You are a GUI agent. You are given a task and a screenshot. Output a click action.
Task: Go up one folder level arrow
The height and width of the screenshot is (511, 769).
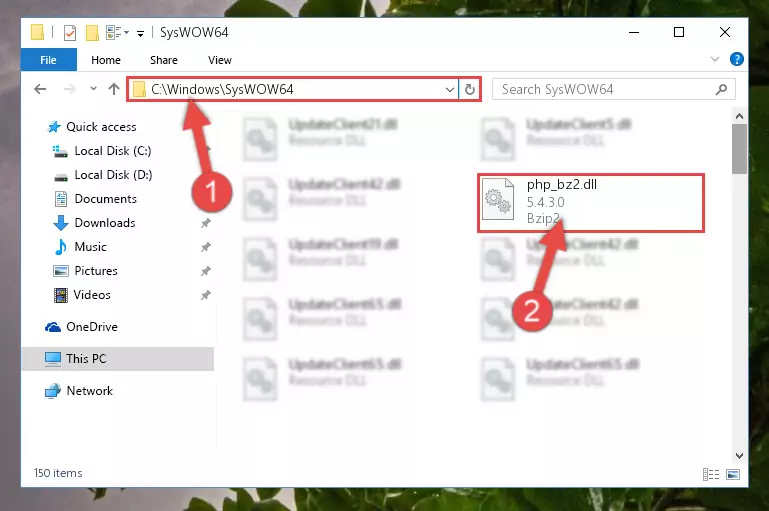[114, 89]
